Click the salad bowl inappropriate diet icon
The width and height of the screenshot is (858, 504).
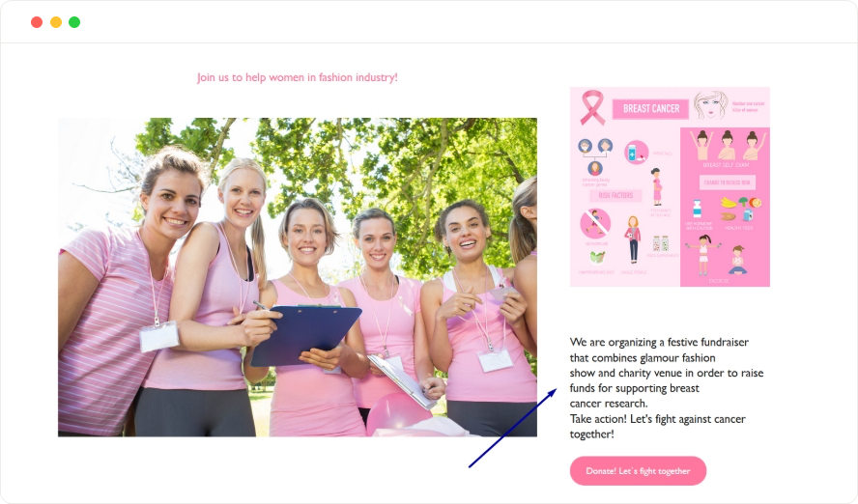point(597,258)
